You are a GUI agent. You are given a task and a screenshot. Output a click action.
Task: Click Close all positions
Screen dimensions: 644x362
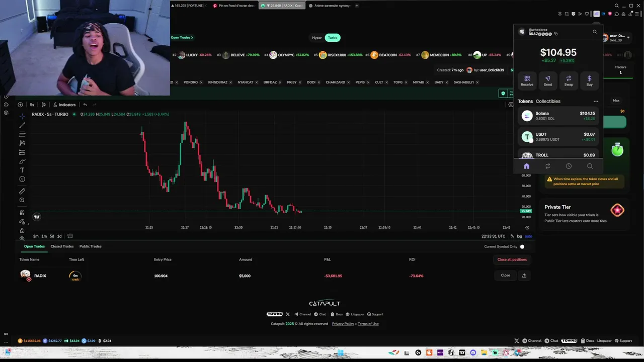pos(512,259)
